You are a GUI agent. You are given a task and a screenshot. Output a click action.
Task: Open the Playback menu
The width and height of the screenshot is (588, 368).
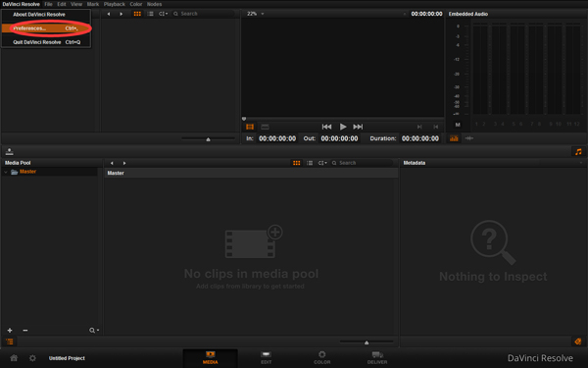(x=115, y=4)
